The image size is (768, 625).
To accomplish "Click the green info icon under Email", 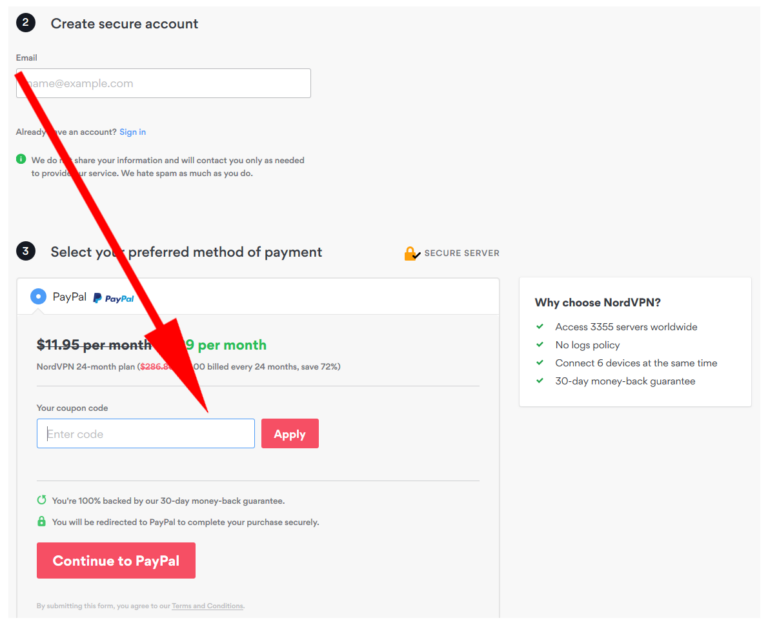I will [21, 159].
